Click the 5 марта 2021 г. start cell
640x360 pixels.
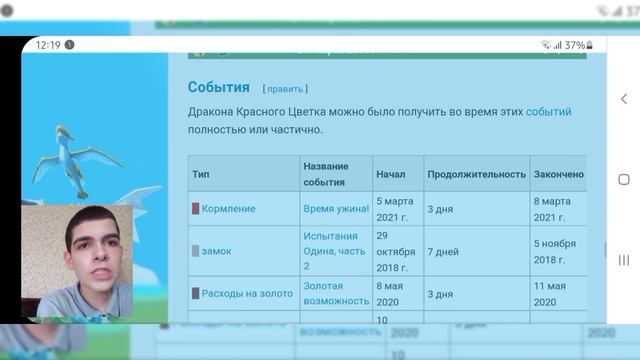(398, 209)
